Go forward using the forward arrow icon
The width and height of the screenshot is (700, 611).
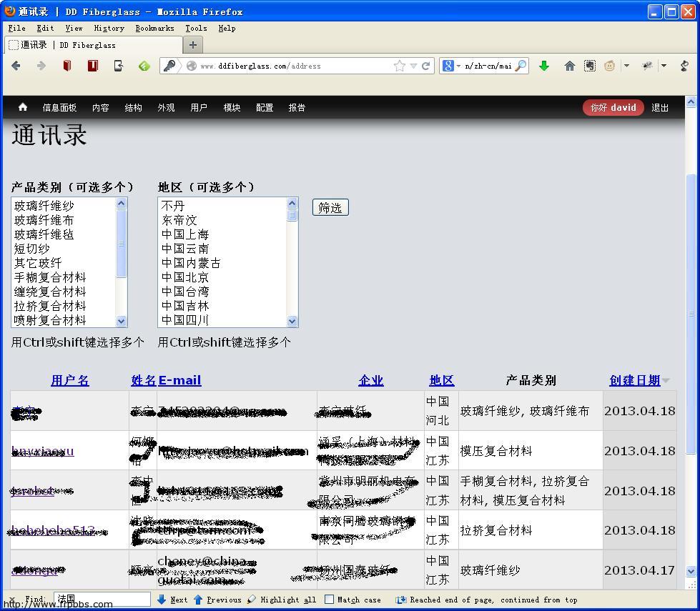[41, 65]
